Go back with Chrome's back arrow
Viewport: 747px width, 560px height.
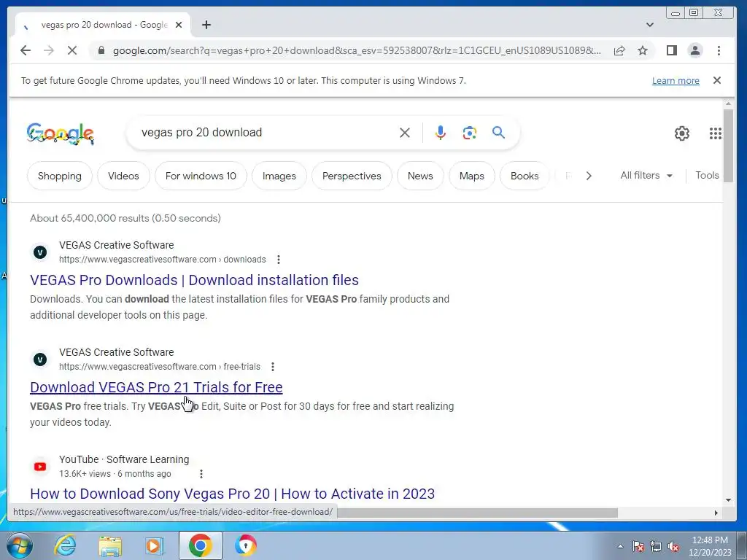pyautogui.click(x=26, y=50)
